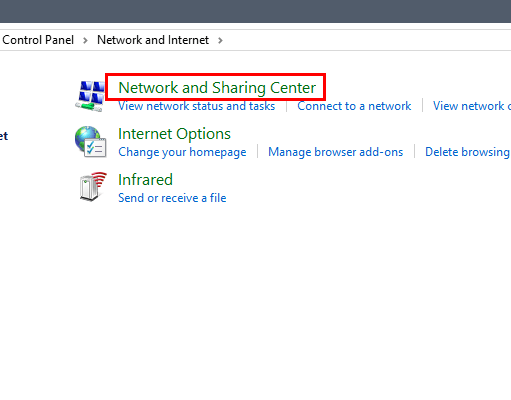Click the dark window title bar
Screen dimensions: 511x400
(255, 11)
